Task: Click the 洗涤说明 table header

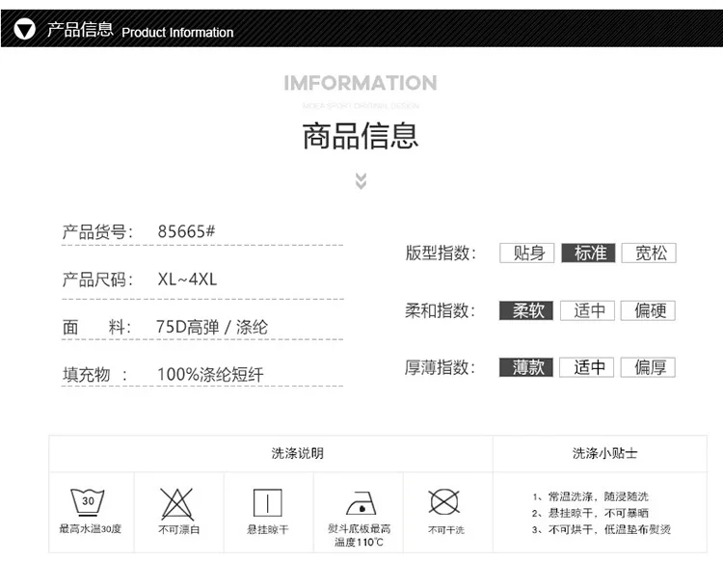Action: tap(298, 453)
